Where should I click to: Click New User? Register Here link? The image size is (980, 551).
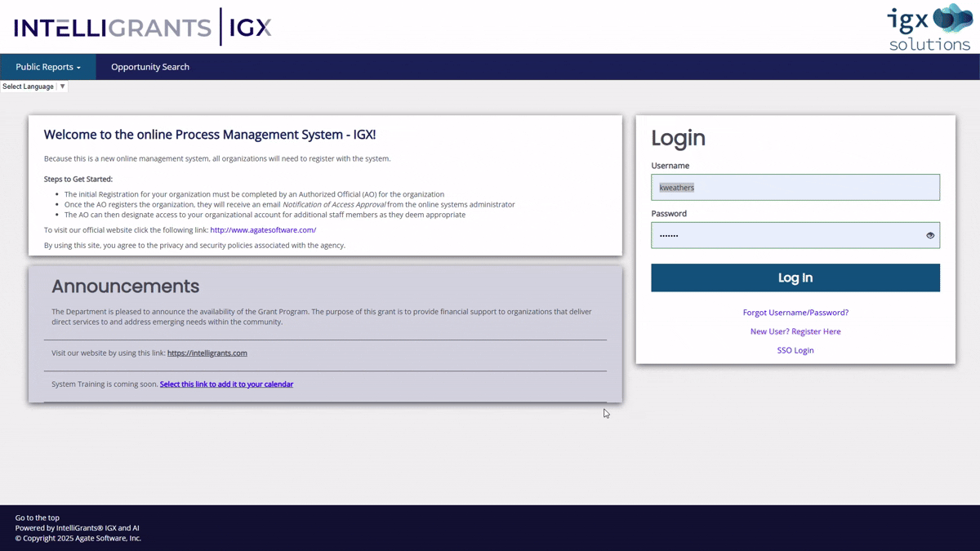click(795, 331)
